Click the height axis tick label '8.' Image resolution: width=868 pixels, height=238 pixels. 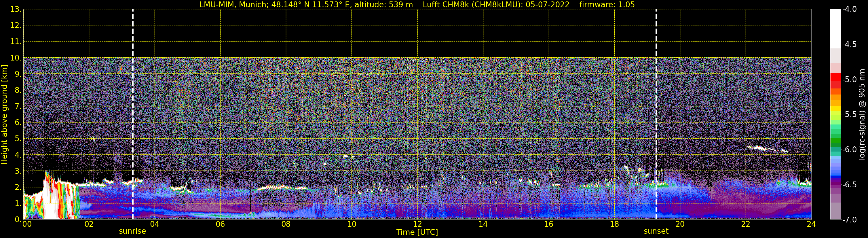(18, 90)
